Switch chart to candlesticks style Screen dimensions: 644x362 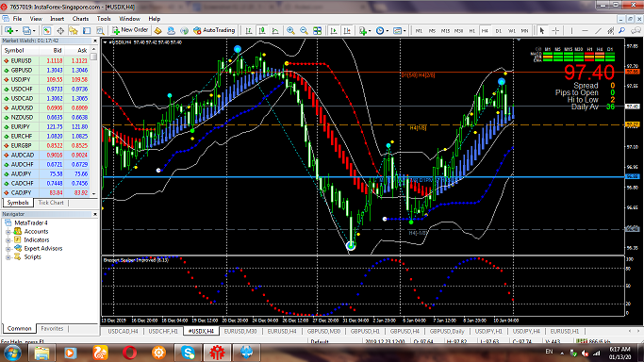click(262, 31)
